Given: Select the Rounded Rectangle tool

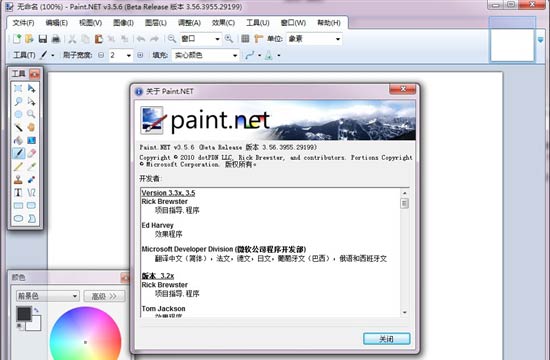Looking at the screenshot, I should click(32, 205).
